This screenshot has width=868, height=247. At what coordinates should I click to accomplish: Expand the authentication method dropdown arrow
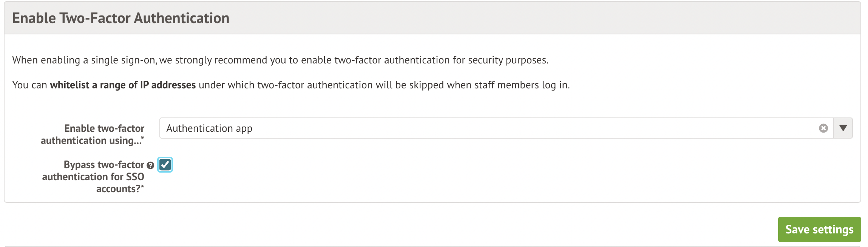tap(843, 128)
